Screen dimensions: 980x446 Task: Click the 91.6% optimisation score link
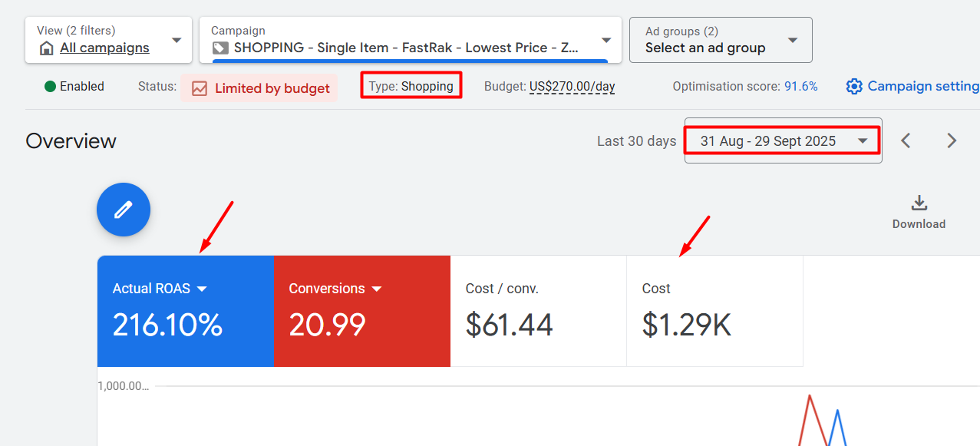[x=800, y=87]
